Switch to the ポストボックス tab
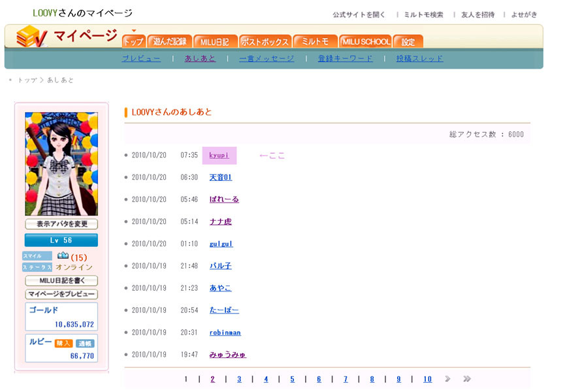The height and width of the screenshot is (392, 567). coord(265,42)
